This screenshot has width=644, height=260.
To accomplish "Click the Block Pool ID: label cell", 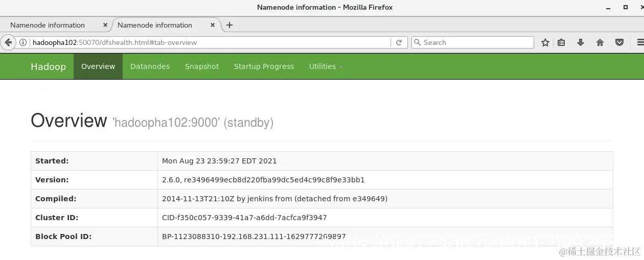I will tap(94, 237).
